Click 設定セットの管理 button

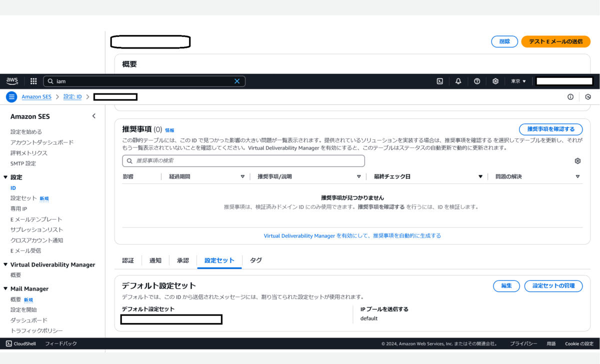(x=553, y=285)
